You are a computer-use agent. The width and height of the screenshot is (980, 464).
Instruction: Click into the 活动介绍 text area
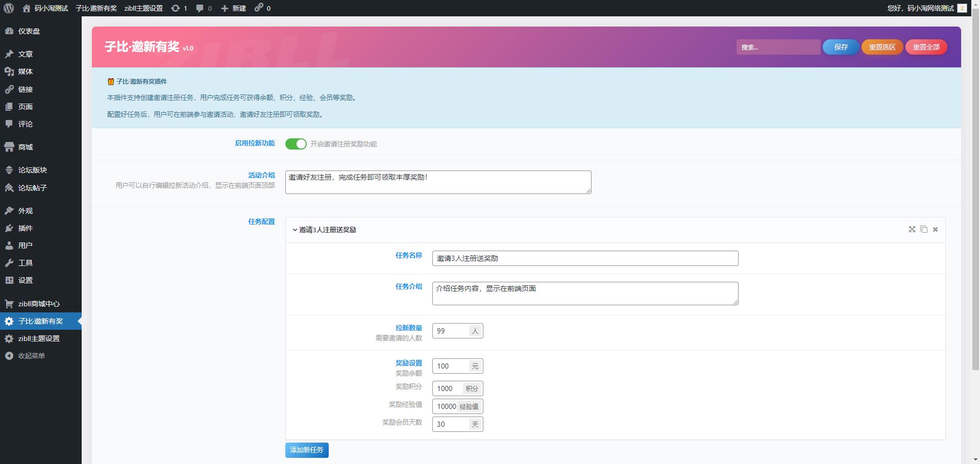click(x=438, y=182)
